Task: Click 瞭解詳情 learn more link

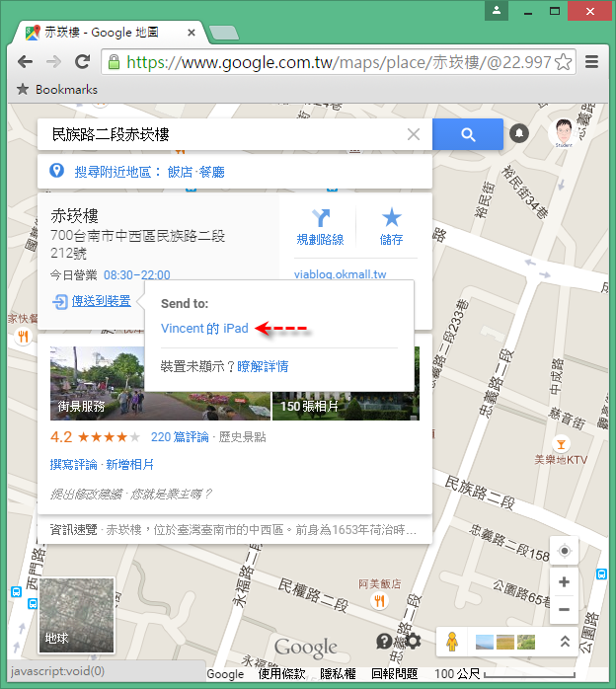Action: click(x=263, y=366)
